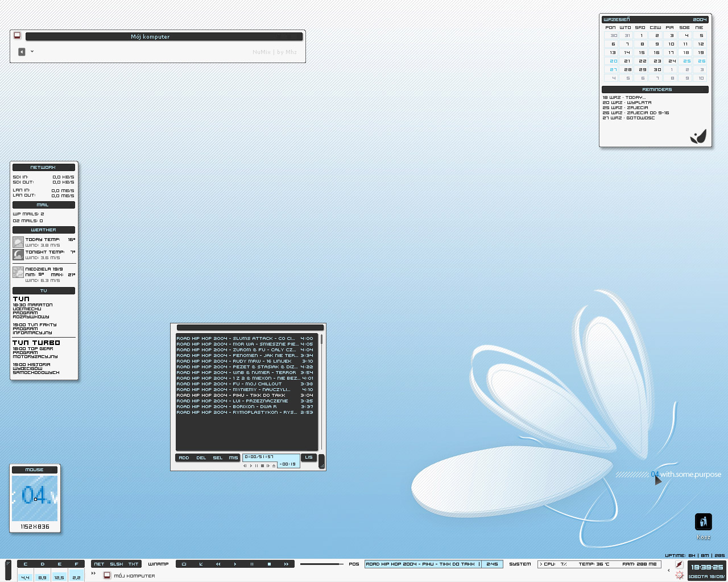
Task: Click taskbar track title PIHU - TIKK DO TAKK
Action: [421, 564]
